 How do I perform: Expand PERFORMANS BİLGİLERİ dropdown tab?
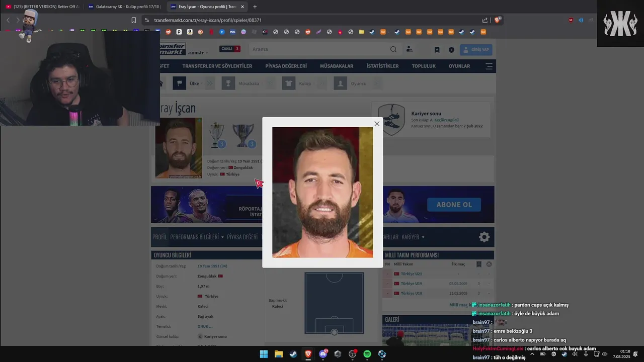(197, 237)
